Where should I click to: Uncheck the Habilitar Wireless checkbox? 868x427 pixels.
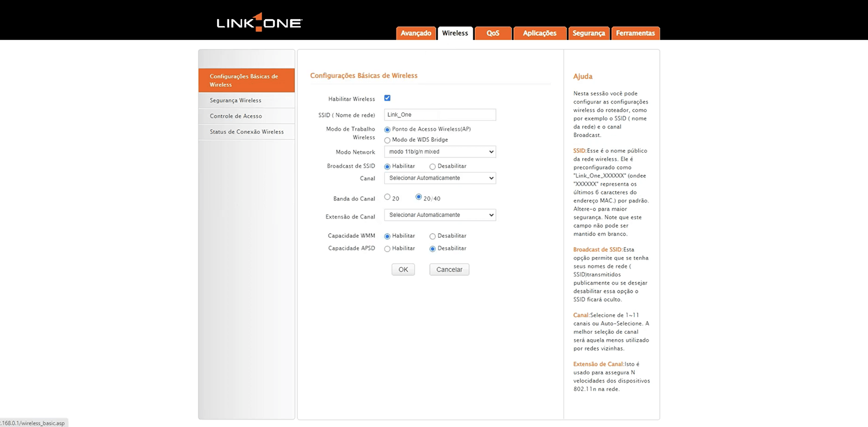(x=387, y=98)
